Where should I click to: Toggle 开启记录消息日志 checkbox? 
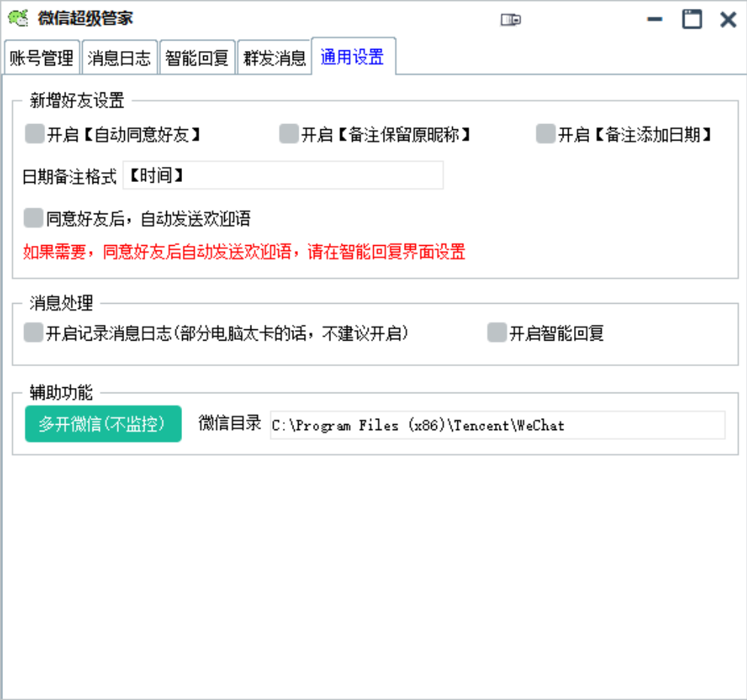pos(33,332)
